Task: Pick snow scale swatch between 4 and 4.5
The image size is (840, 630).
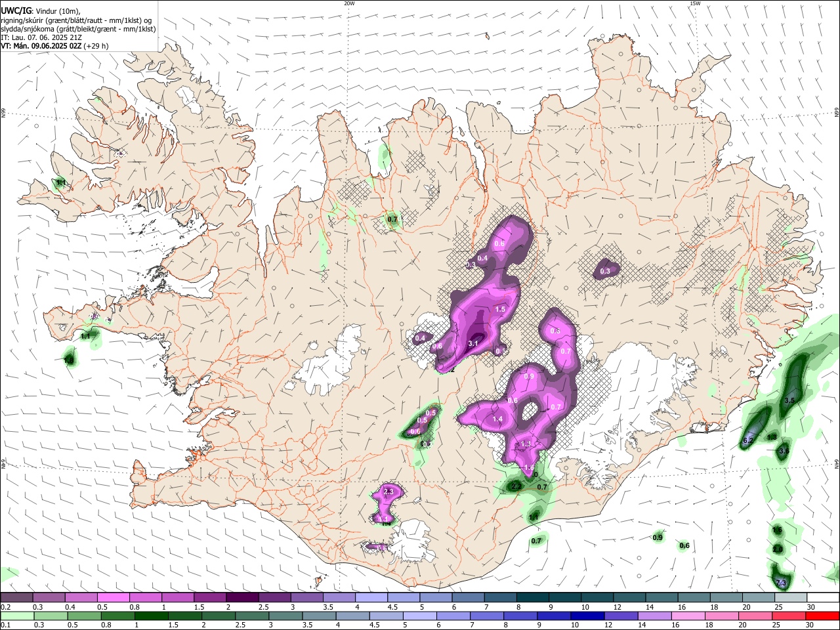Action: (x=371, y=598)
